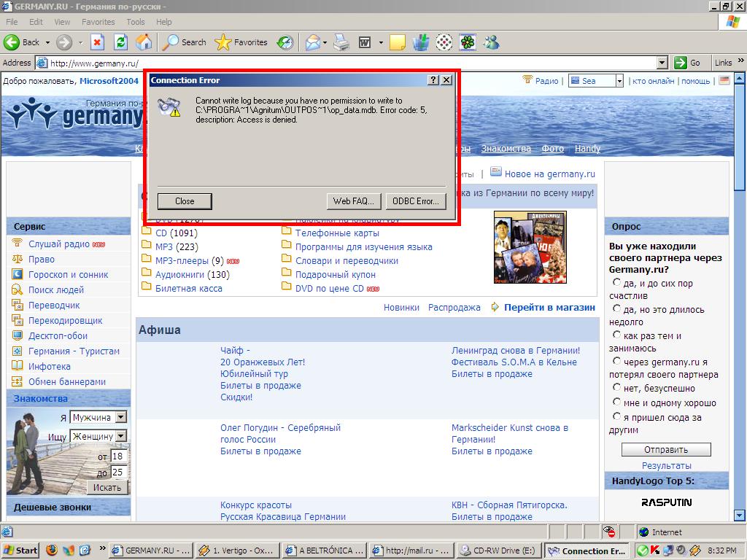The width and height of the screenshot is (747, 560).
Task: Click the radio icon beside Слушай радио
Action: click(x=18, y=244)
